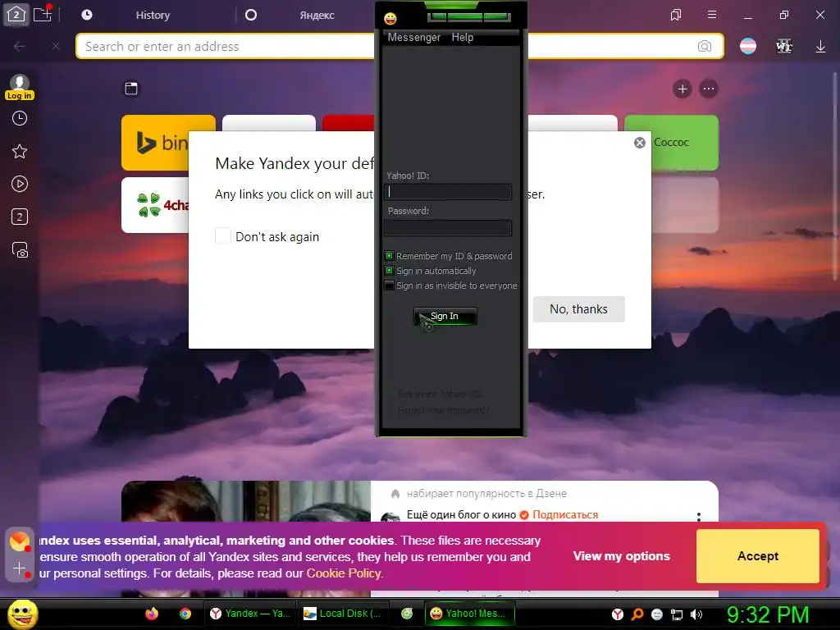Open the favorites star icon in sidebar

(x=20, y=152)
